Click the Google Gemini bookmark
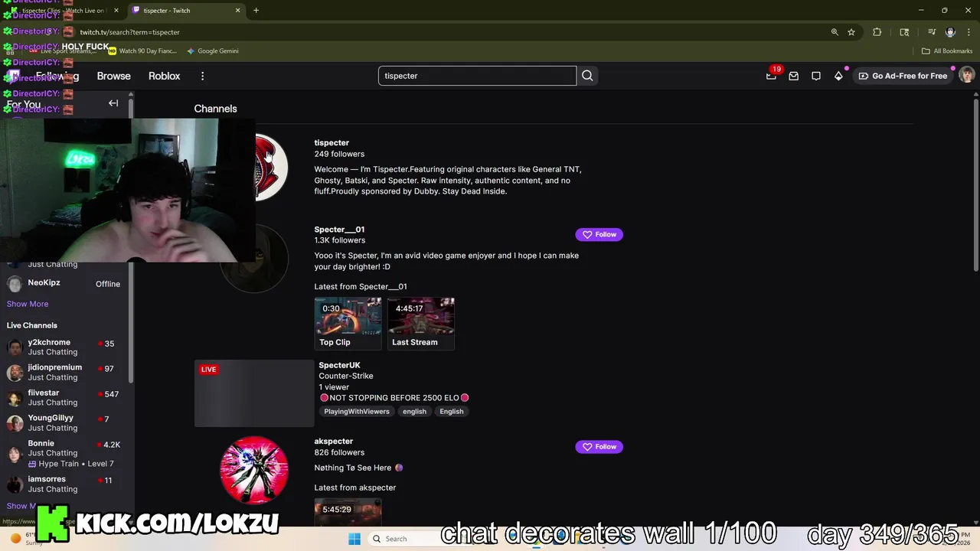The width and height of the screenshot is (980, 551). click(213, 51)
